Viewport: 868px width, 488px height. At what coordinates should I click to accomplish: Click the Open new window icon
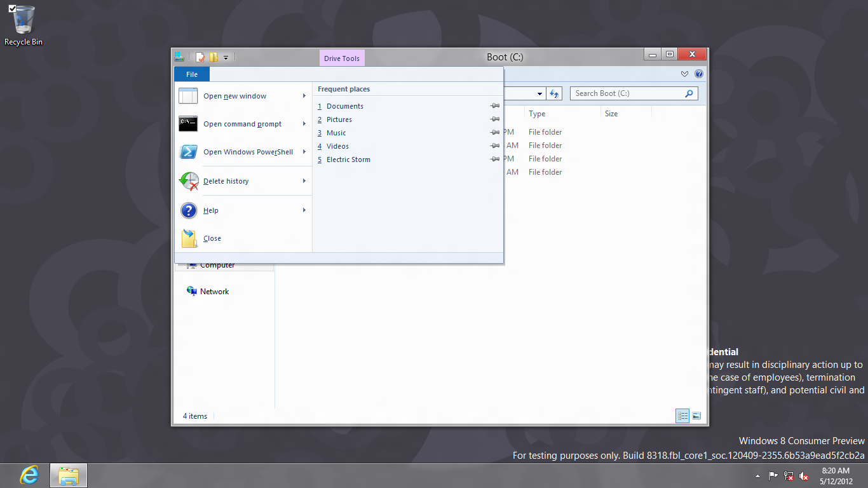189,97
